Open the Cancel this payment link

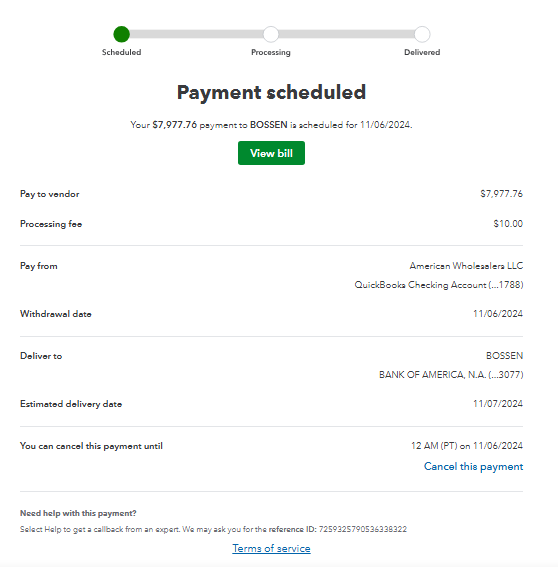point(473,466)
